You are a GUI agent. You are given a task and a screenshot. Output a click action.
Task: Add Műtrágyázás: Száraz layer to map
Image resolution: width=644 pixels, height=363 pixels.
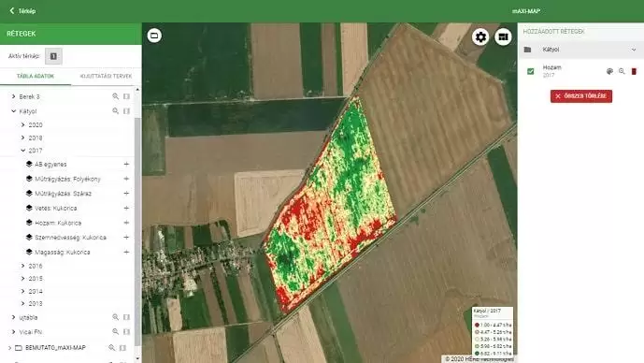coord(126,194)
